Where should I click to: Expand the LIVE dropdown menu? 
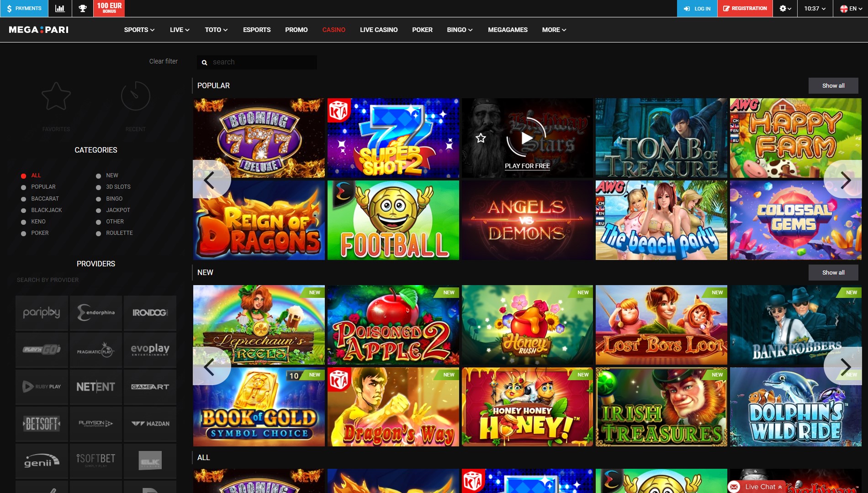180,30
